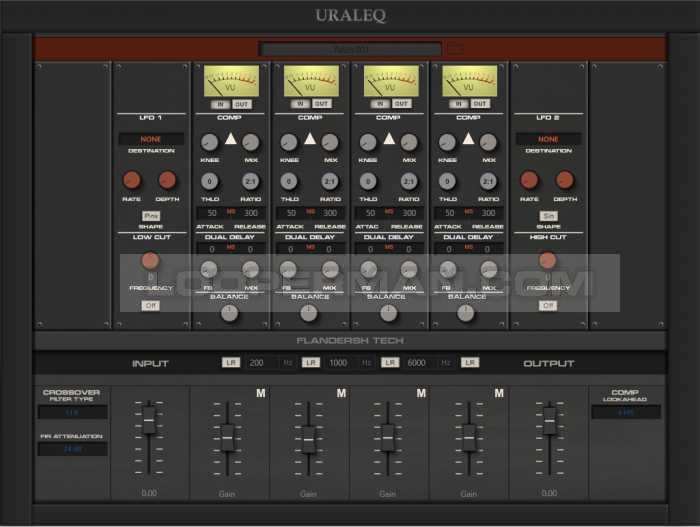
Task: Click the LFO 2 RATE knob
Action: [529, 180]
